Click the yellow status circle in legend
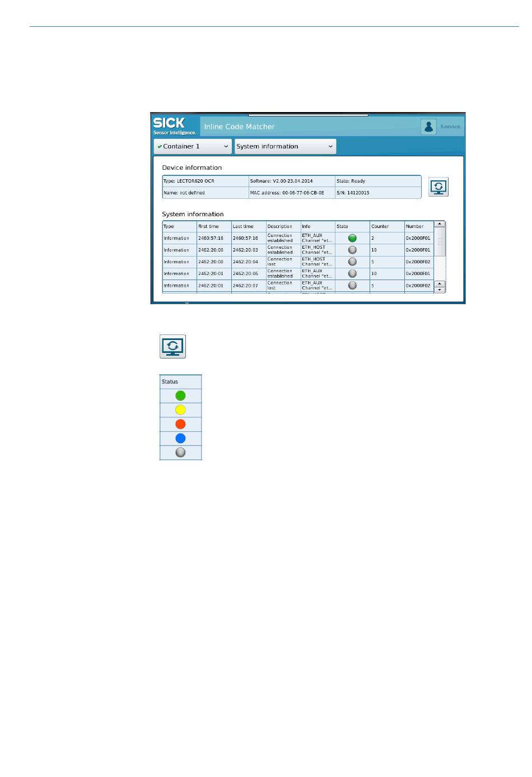Screen dimensions: 532x777 (180, 410)
